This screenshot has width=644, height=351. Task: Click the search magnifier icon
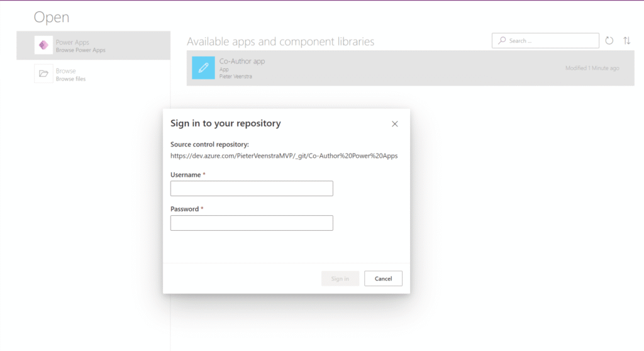(502, 40)
